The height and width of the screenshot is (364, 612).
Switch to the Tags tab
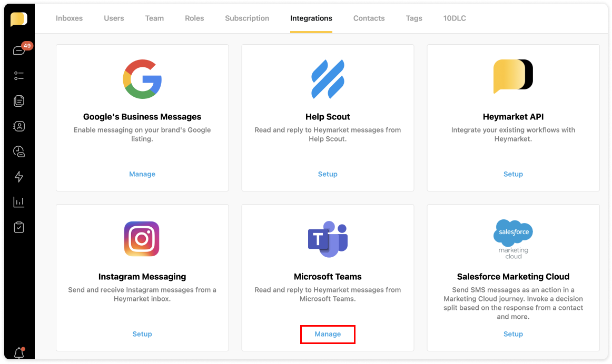414,18
